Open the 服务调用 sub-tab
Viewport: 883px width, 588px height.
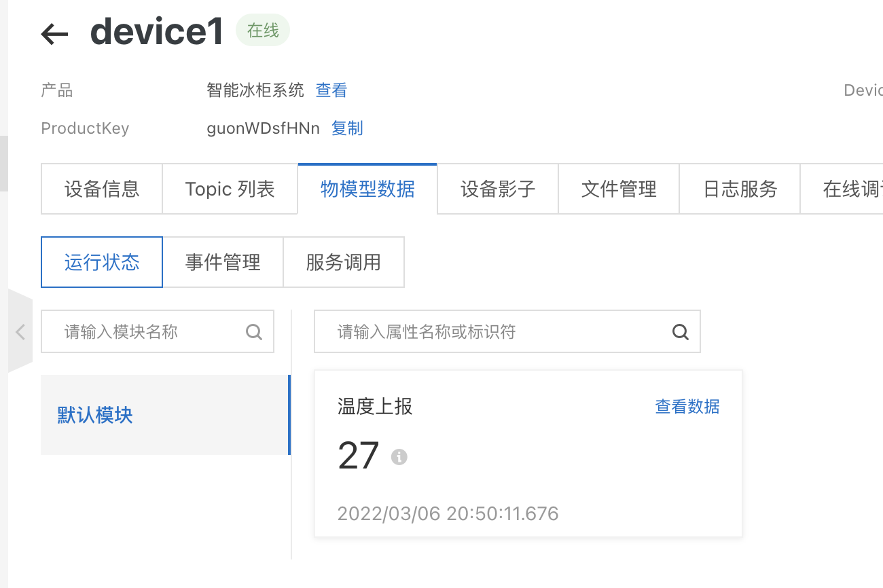pos(343,262)
